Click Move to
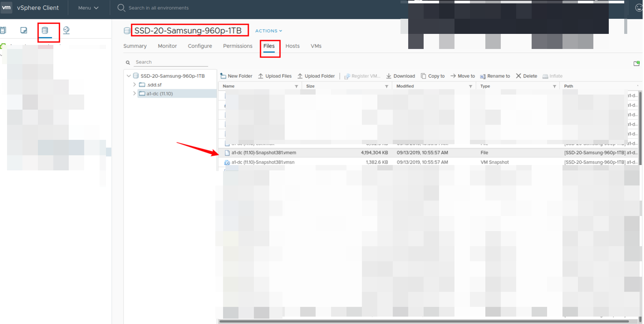This screenshot has height=324, width=644. click(x=463, y=76)
